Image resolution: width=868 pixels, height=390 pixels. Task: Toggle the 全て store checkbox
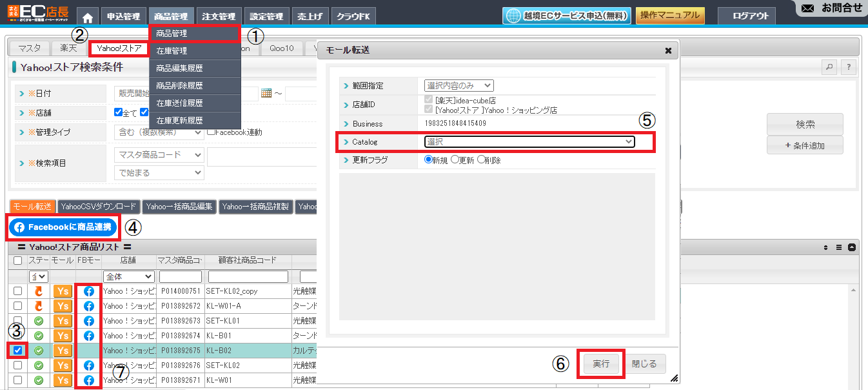coord(118,113)
